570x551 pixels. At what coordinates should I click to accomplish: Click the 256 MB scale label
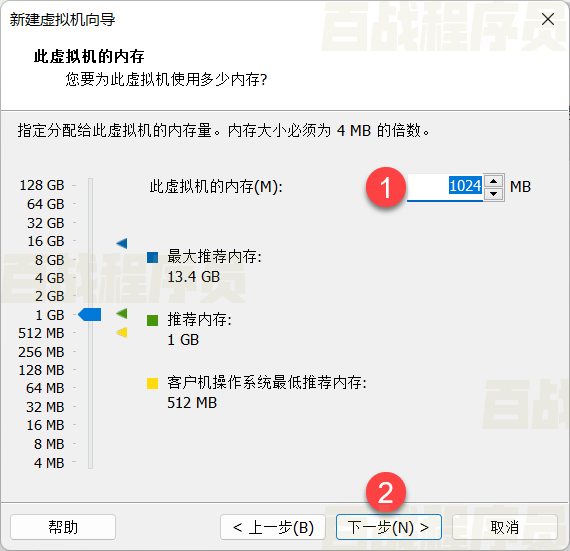click(41, 352)
